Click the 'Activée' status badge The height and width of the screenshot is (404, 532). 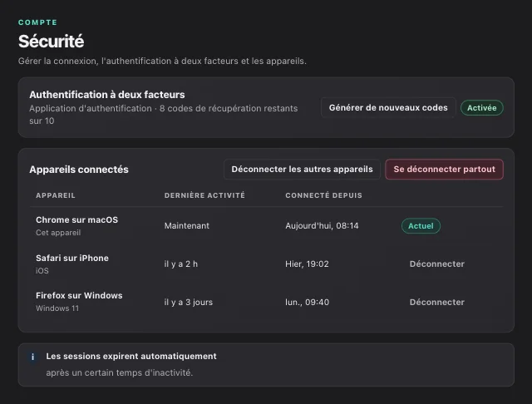(x=482, y=108)
